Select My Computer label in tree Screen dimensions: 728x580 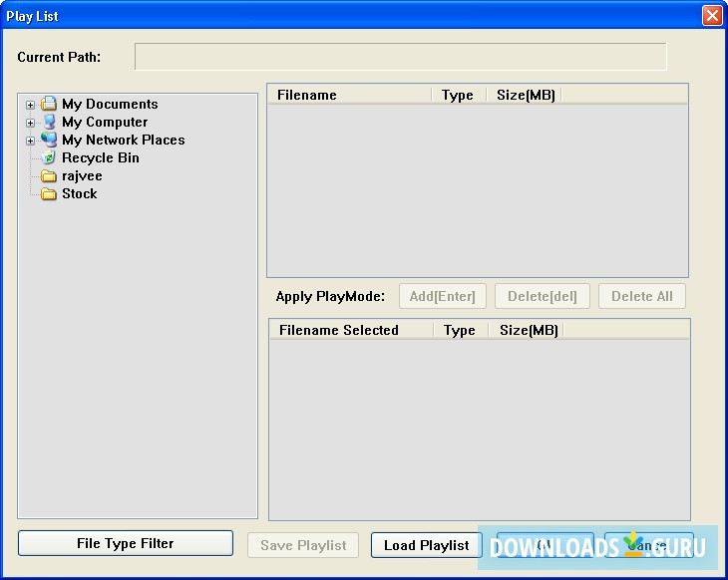(105, 122)
